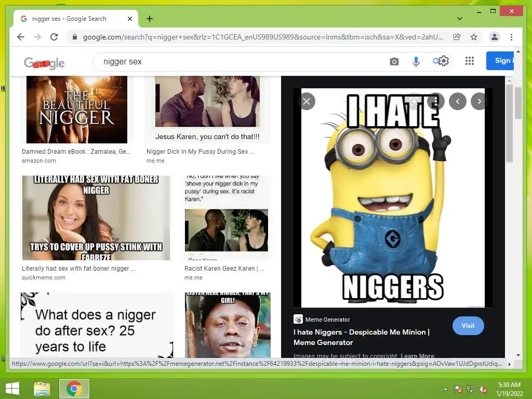Click the blue Sign in button

tap(500, 61)
